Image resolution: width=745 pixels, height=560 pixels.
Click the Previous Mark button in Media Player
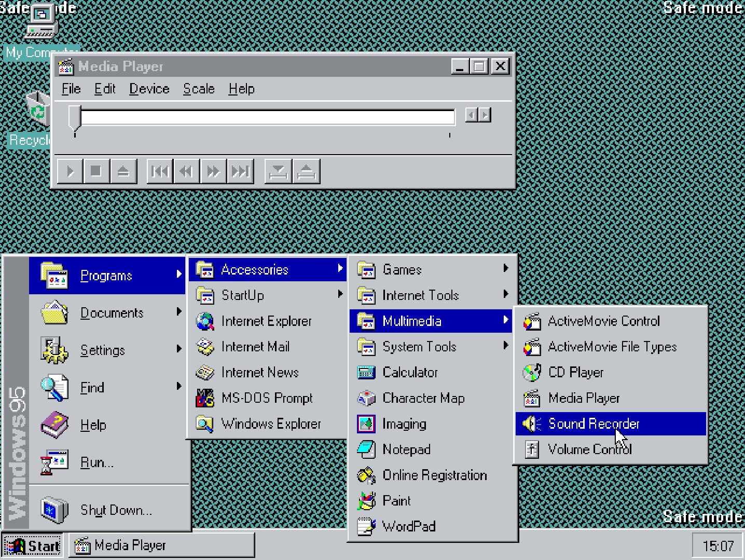(160, 171)
